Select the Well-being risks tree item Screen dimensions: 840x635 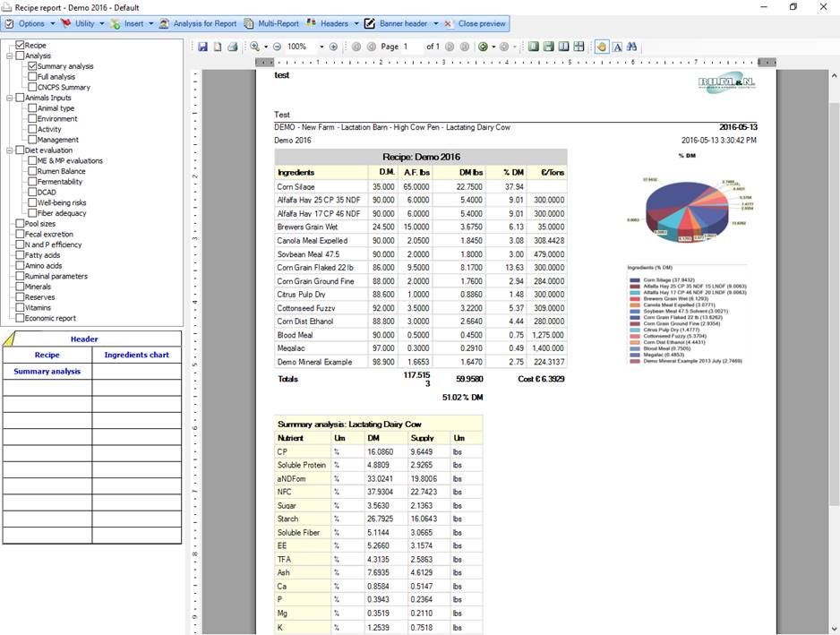click(x=62, y=202)
